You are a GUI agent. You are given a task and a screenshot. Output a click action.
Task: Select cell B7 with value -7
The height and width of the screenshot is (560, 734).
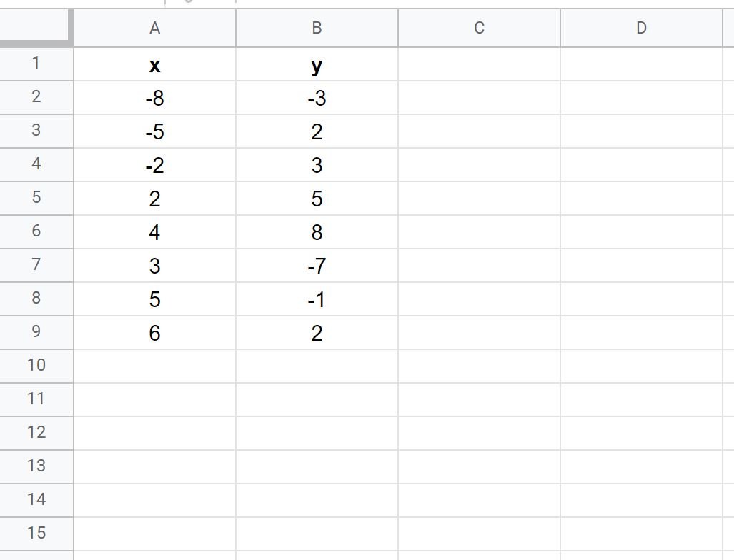click(x=317, y=265)
